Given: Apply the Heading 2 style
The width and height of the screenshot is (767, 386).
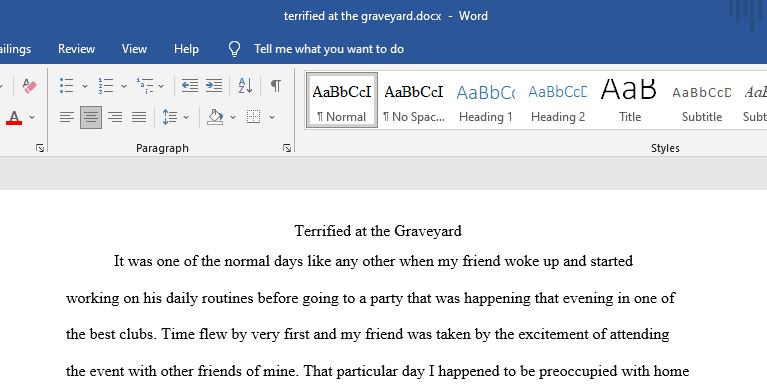Looking at the screenshot, I should click(558, 101).
